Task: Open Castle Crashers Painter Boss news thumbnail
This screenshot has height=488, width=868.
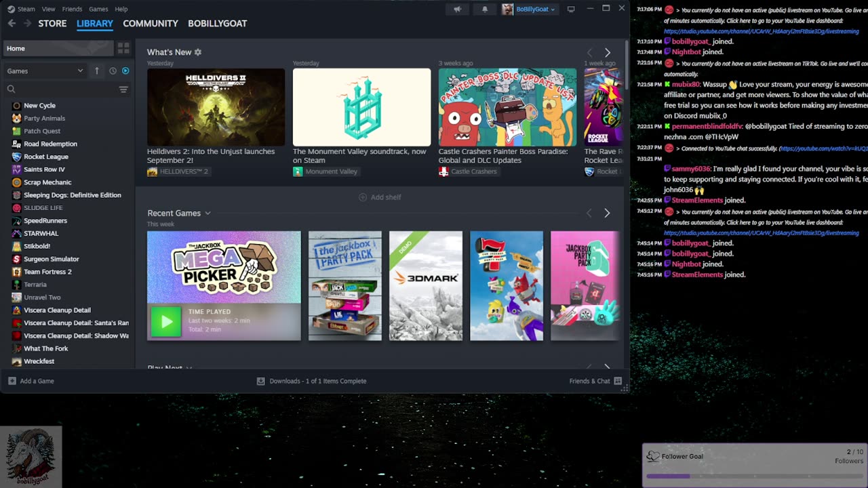Action: [507, 107]
